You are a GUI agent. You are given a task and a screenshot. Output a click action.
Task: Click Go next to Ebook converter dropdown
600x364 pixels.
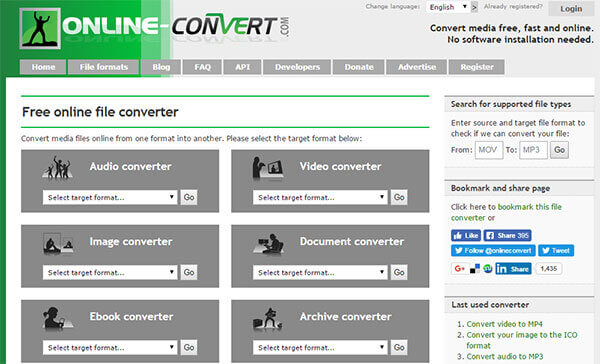coord(189,348)
